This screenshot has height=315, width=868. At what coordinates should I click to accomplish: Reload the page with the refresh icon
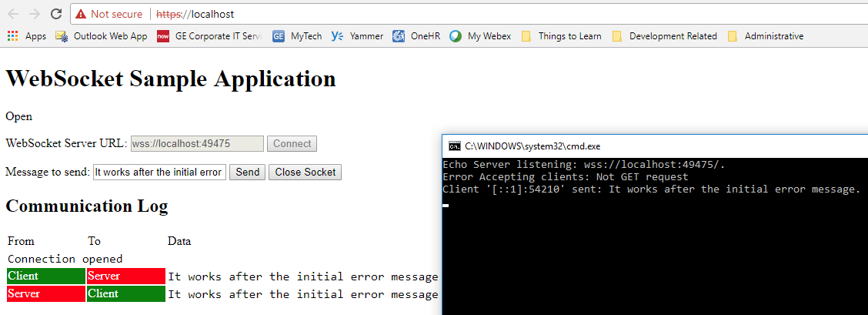(56, 14)
